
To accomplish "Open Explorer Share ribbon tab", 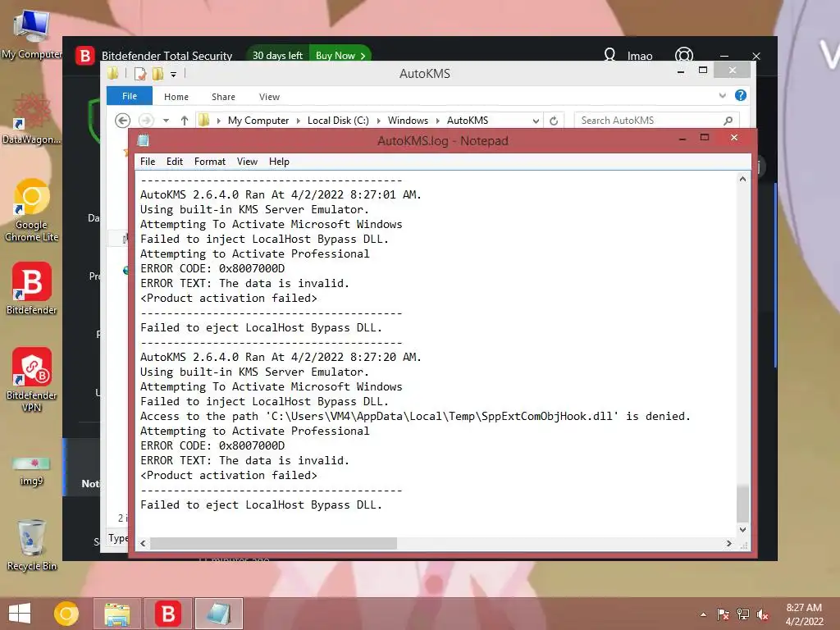I will (223, 97).
